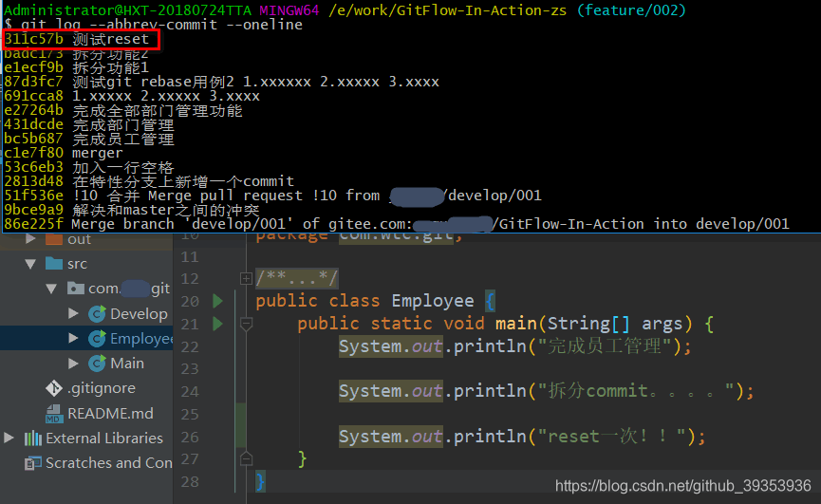Viewport: 821px width, 504px height.
Task: Expand the Main class node arrow
Action: coord(73,363)
